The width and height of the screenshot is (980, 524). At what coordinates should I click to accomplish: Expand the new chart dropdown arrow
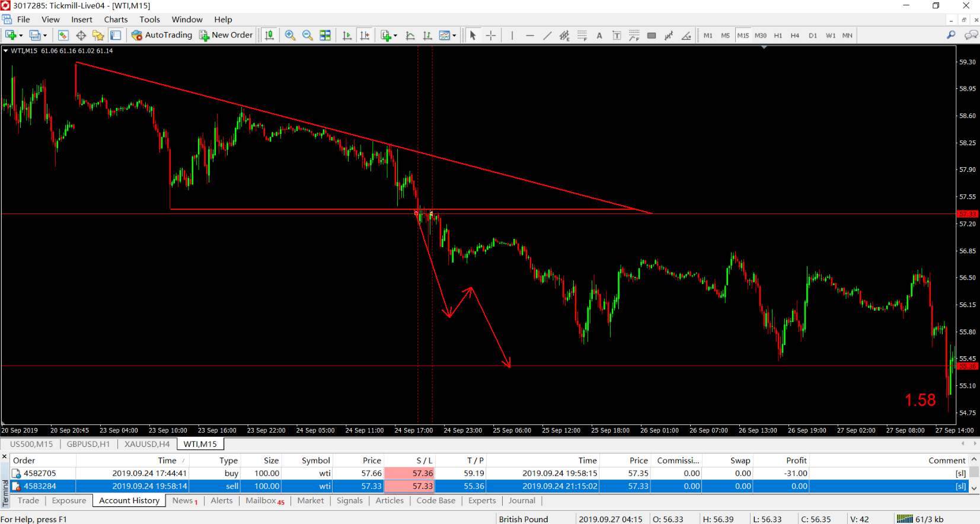21,36
